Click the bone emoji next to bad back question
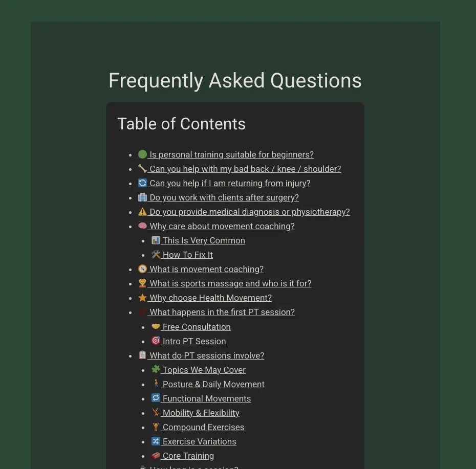476x469 pixels. tap(142, 168)
